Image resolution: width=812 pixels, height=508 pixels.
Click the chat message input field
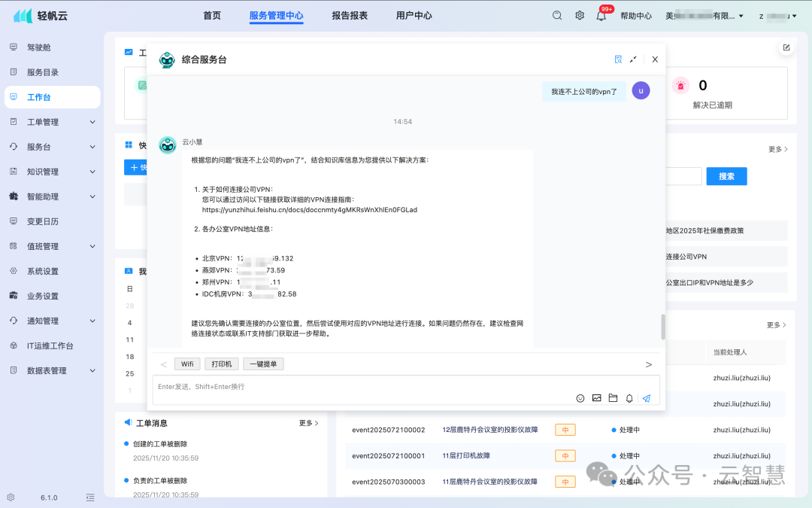[338, 388]
